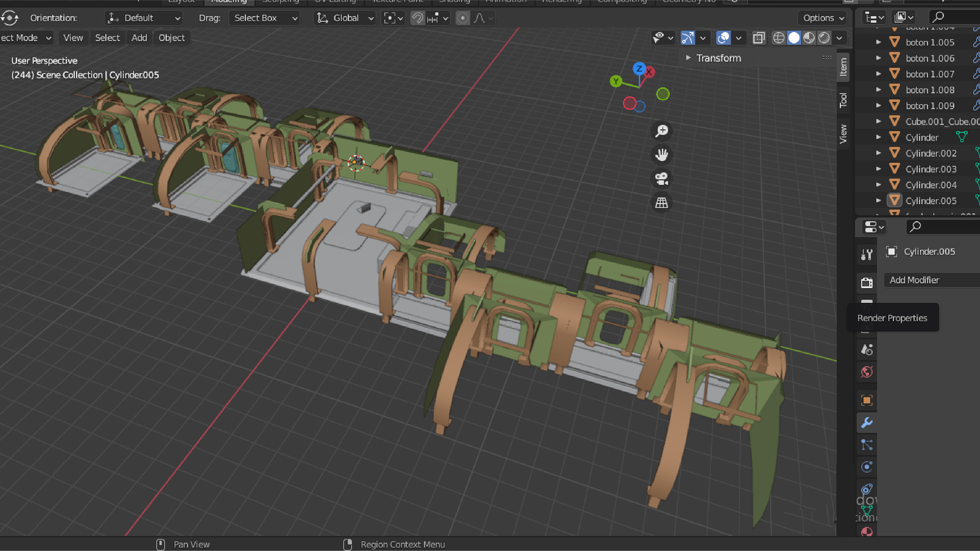
Task: Switch to the Tool sidebar tab
Action: [843, 100]
